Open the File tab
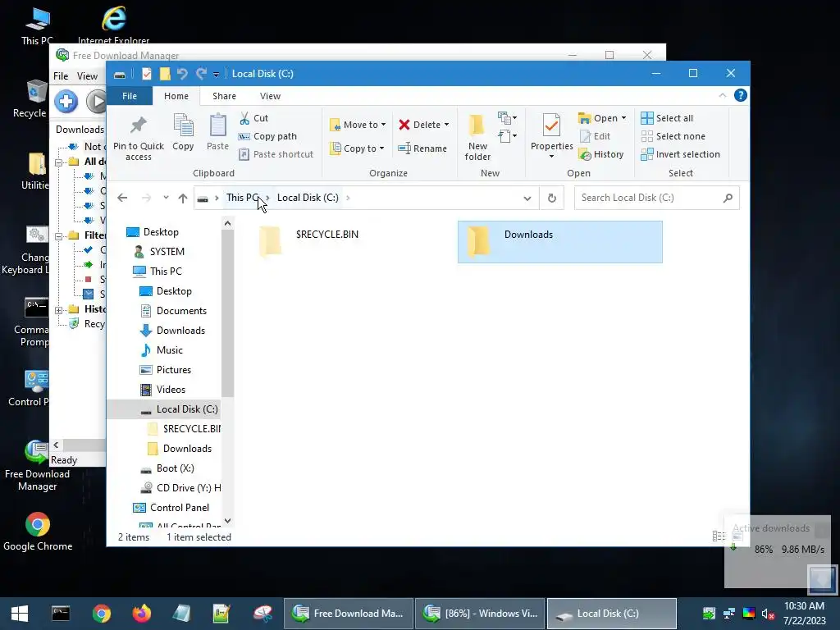Screen dimensions: 840x630 pyautogui.click(x=130, y=96)
